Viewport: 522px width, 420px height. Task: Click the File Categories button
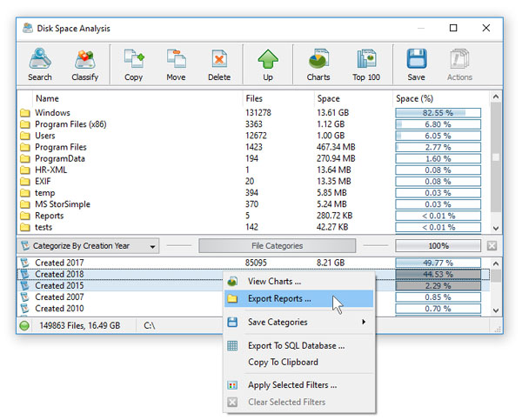pyautogui.click(x=277, y=246)
